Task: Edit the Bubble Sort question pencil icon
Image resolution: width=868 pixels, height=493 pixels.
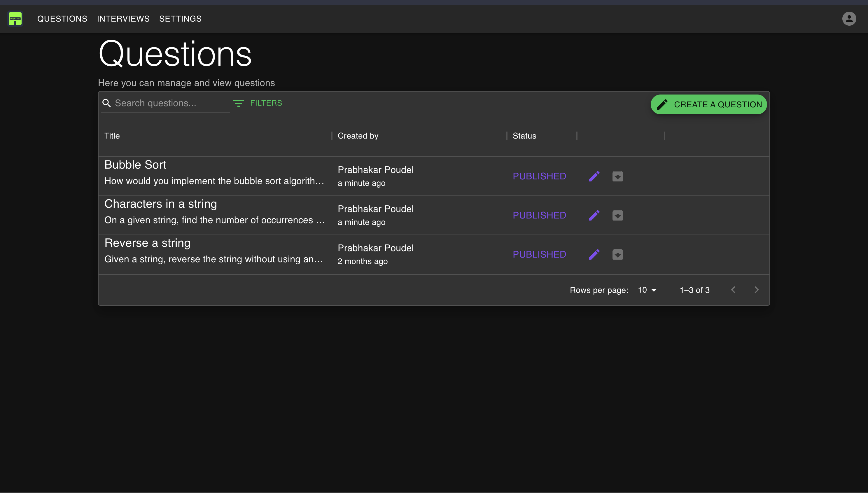Action: point(594,176)
